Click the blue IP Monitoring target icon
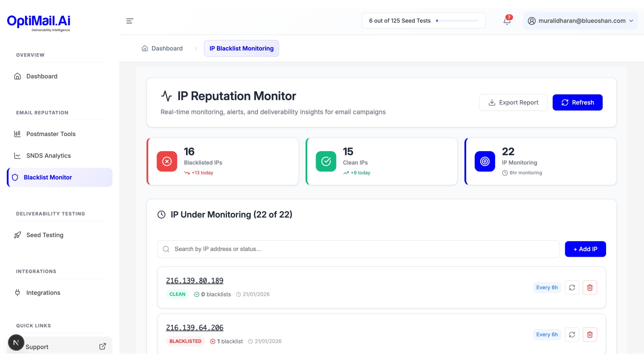This screenshot has width=644, height=362. [x=485, y=161]
